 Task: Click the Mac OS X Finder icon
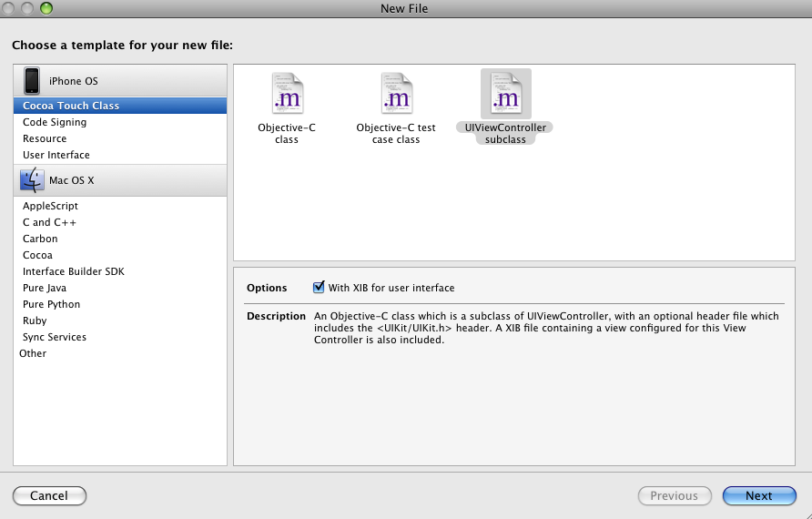pos(32,179)
